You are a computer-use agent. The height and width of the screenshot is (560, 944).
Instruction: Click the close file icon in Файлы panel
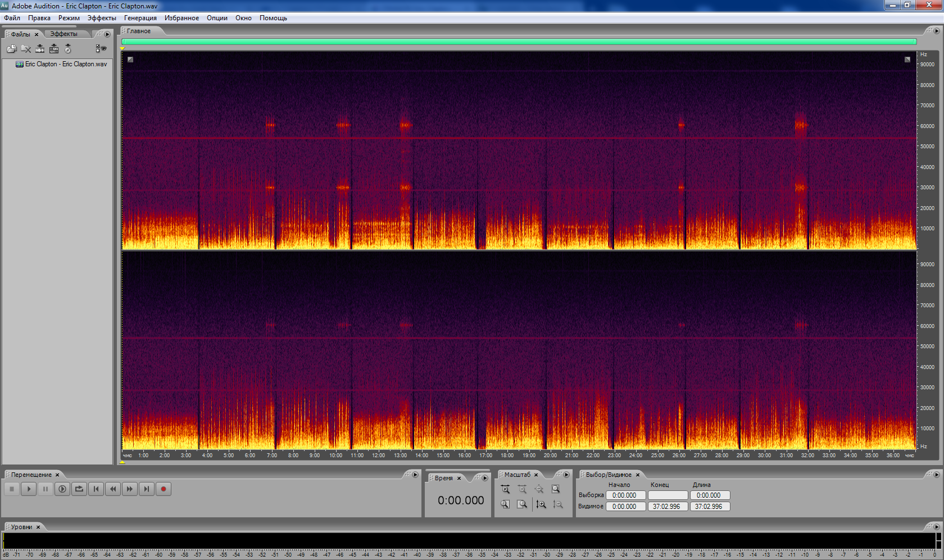(x=26, y=49)
